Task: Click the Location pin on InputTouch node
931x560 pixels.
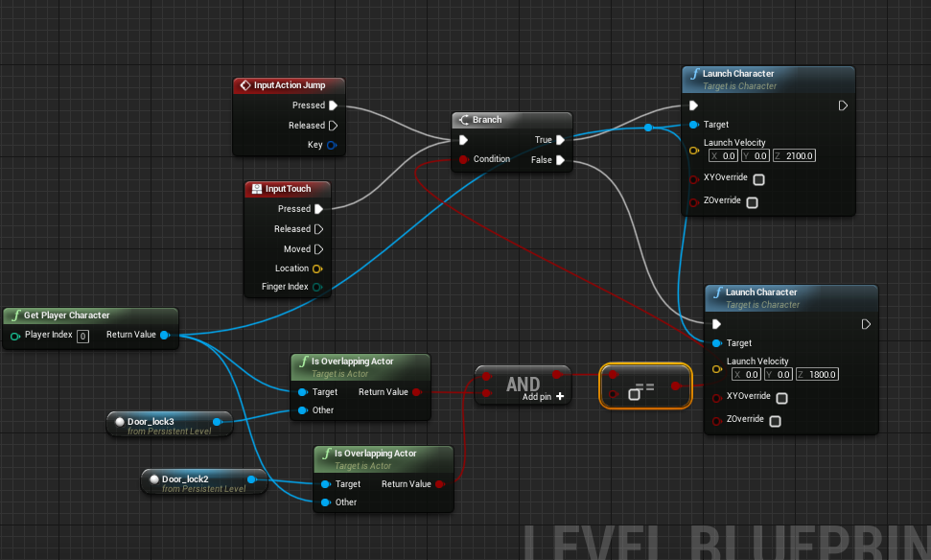Action: click(317, 268)
